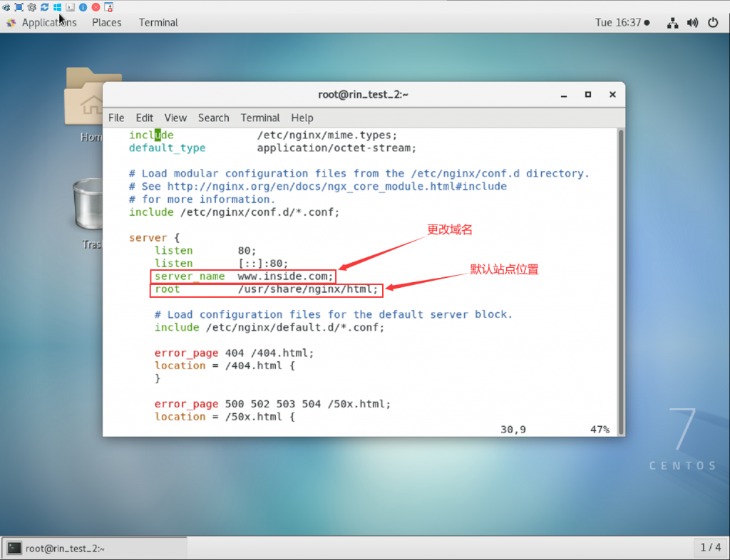Open the Terminal app menu in top panel

158,23
